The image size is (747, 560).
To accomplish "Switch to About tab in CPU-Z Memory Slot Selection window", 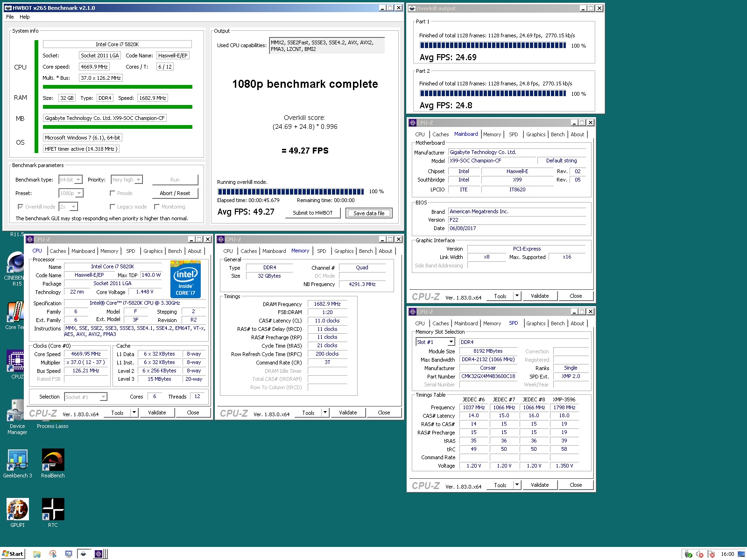I will [578, 323].
